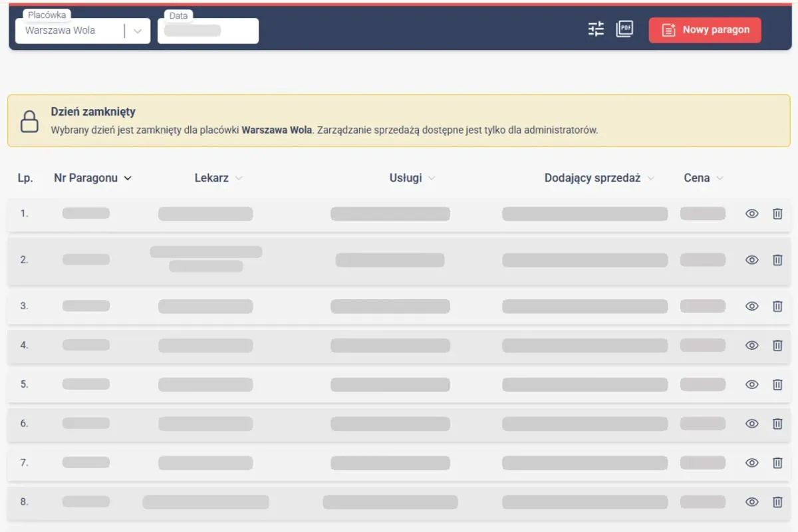Click the padlock icon in closed-day notice
Screen dimensions: 798x532
tap(29, 121)
